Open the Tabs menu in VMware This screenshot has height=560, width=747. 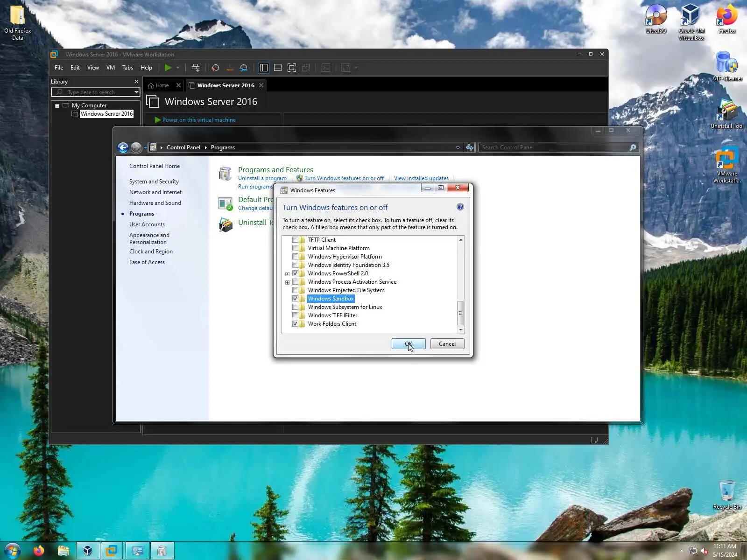[x=127, y=68]
